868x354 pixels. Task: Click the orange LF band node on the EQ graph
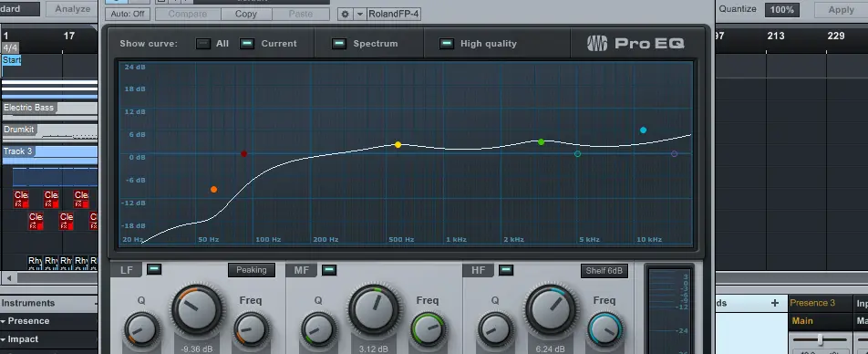213,190
